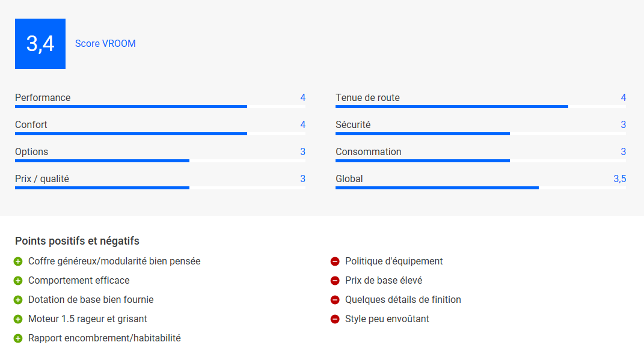Viewport: 644px width, 360px height.
Task: Click the plus icon beside Rapport encombrement/habitabilité
Action: tap(18, 338)
